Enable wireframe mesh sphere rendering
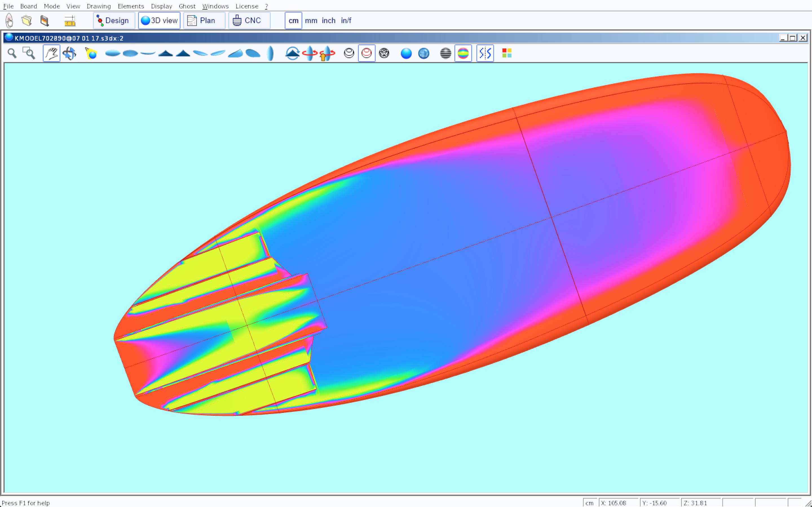This screenshot has width=812, height=507. (384, 53)
